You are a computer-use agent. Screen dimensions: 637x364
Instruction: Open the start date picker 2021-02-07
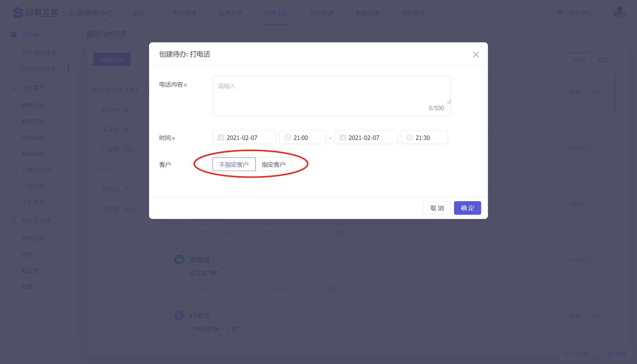click(244, 137)
